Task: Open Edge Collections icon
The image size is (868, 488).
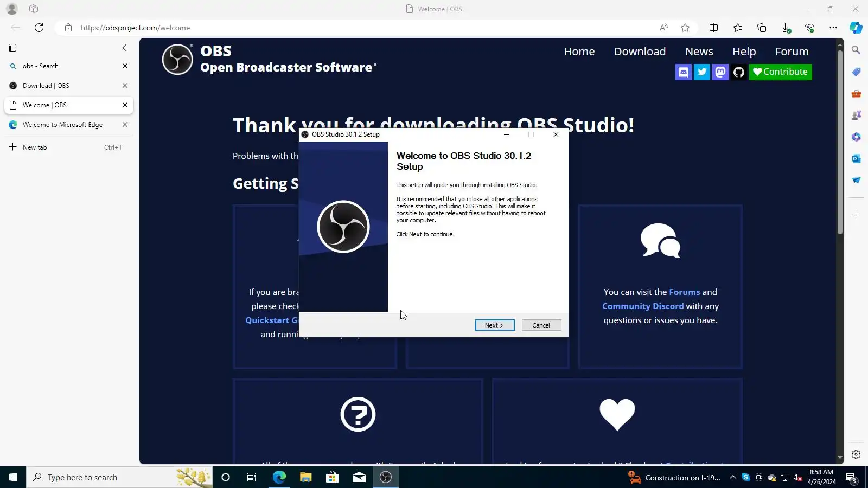Action: (762, 28)
